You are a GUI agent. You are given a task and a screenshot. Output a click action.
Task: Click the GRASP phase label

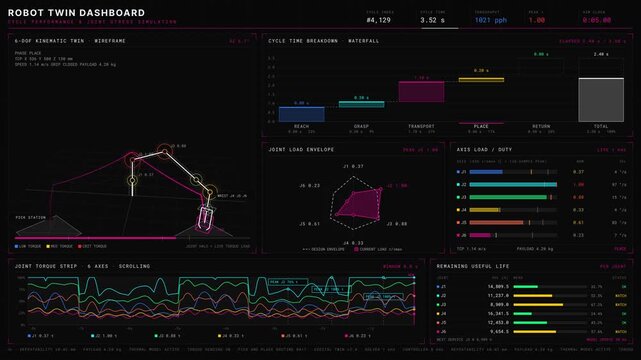pos(361,126)
